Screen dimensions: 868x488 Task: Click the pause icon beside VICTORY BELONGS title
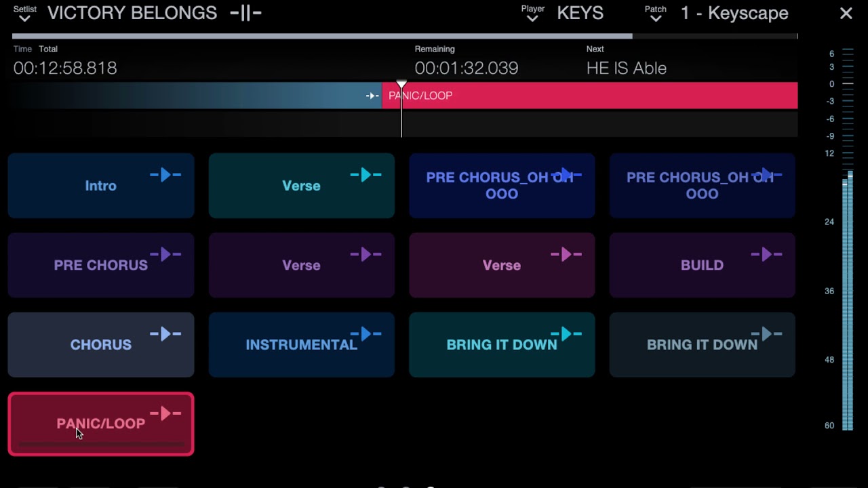point(245,13)
